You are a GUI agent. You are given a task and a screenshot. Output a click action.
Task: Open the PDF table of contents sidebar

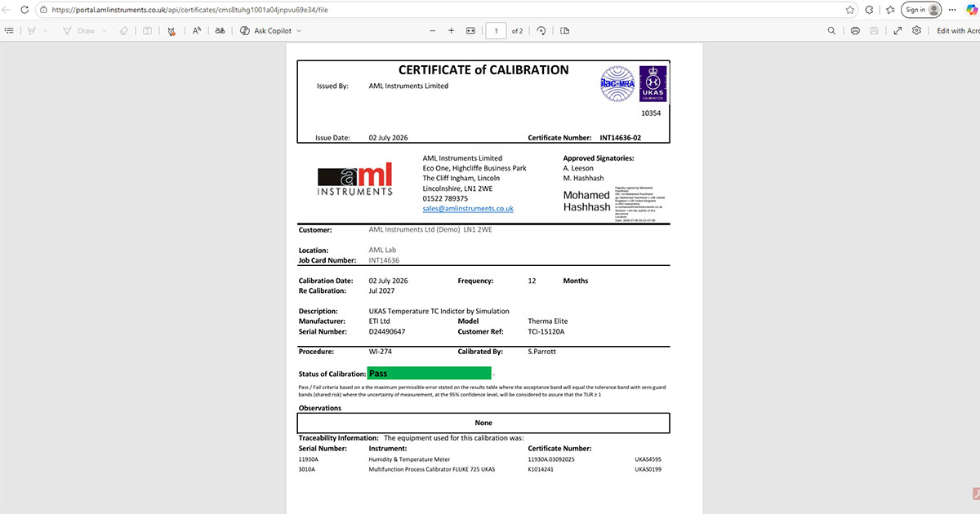coord(9,30)
